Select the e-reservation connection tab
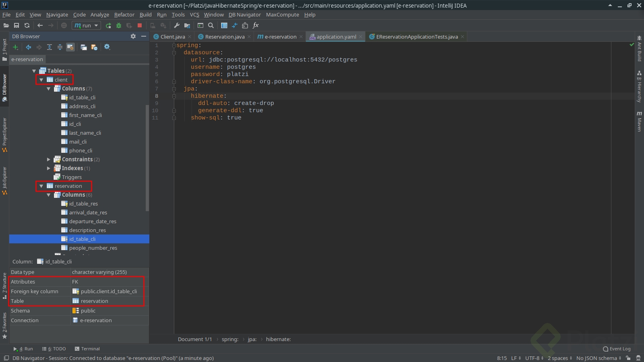Image resolution: width=644 pixels, height=362 pixels. click(x=27, y=59)
